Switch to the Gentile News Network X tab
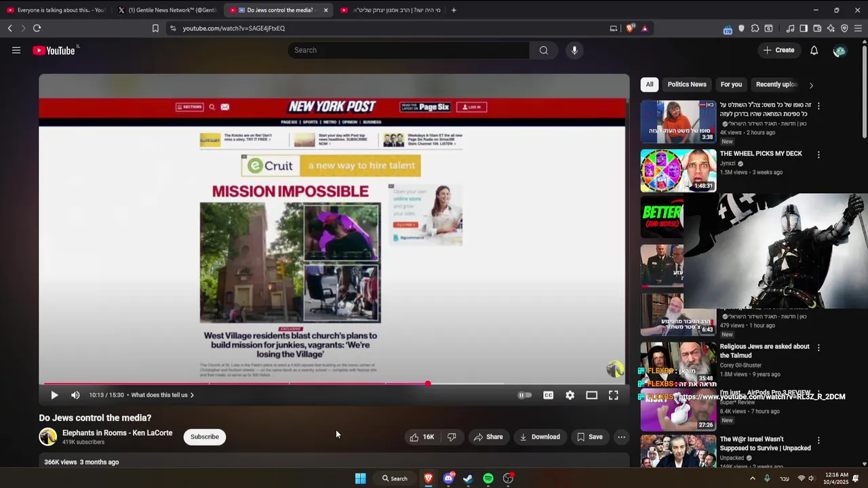Screen dimensions: 868x488 [x=166, y=10]
